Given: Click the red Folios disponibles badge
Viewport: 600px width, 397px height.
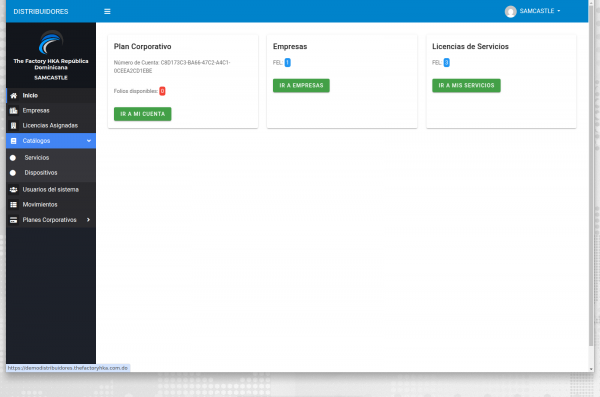Looking at the screenshot, I should coord(162,91).
